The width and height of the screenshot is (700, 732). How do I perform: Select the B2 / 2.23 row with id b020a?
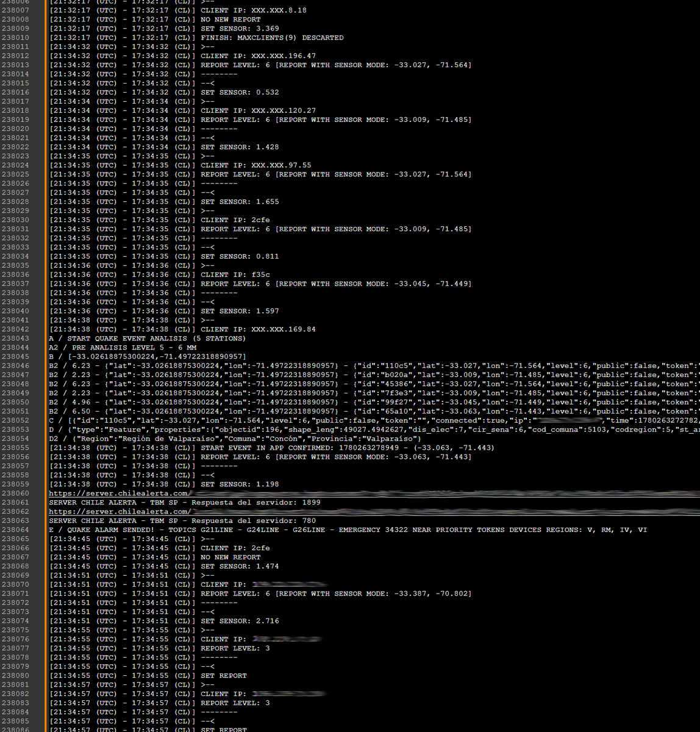point(374,375)
